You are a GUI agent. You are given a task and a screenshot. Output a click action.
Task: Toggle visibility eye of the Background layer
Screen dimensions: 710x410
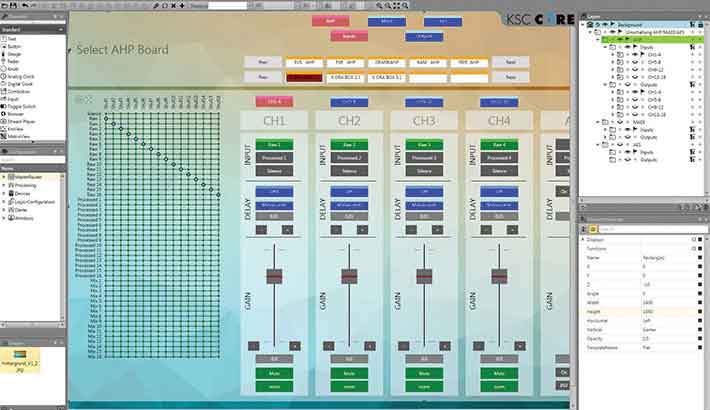point(607,23)
